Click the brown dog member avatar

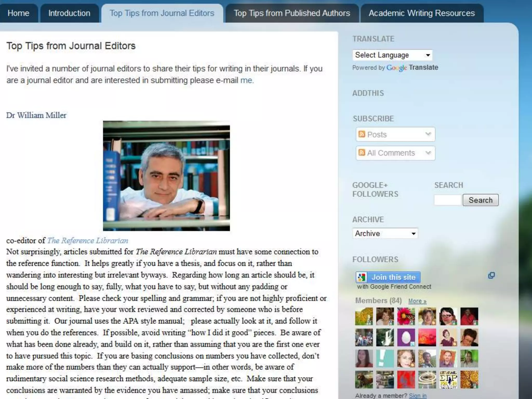364,380
